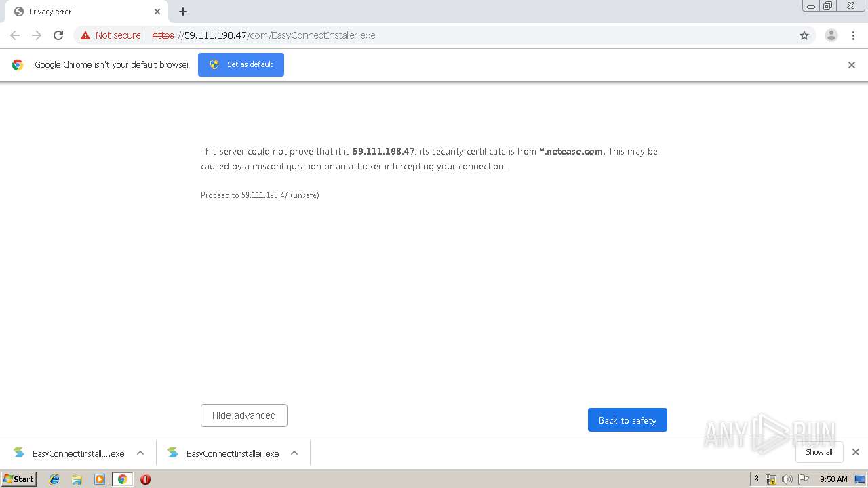This screenshot has height=488, width=868.
Task: Open Windows Media Player from taskbar
Action: pos(100,479)
